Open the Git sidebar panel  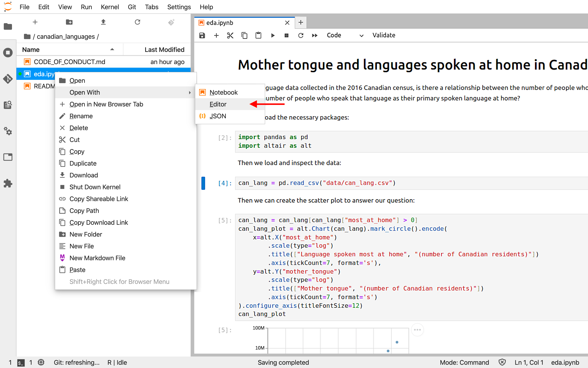[x=8, y=79]
